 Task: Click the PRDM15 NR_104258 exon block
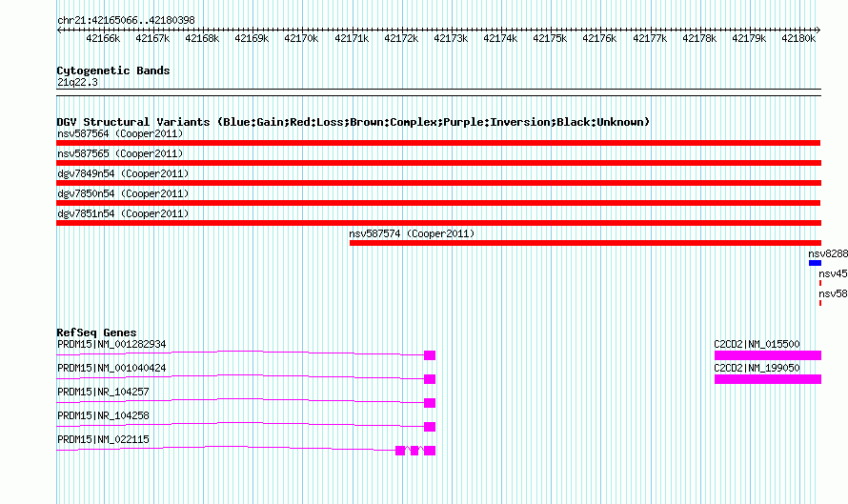[x=430, y=427]
